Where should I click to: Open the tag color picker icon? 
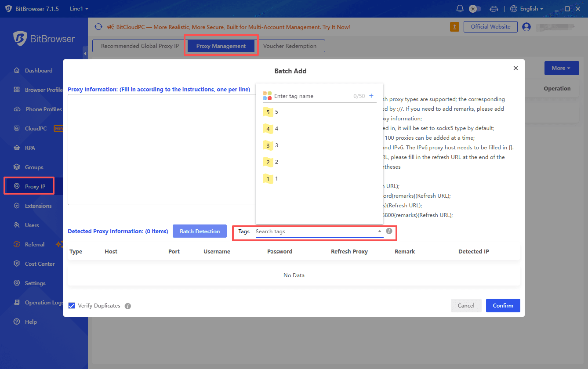pos(267,96)
